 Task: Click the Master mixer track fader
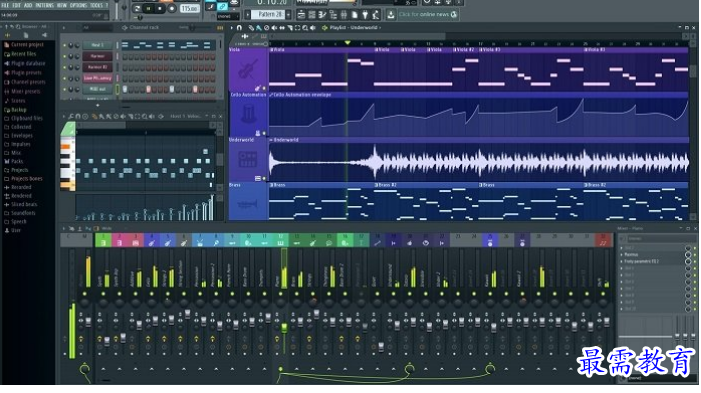coord(88,321)
